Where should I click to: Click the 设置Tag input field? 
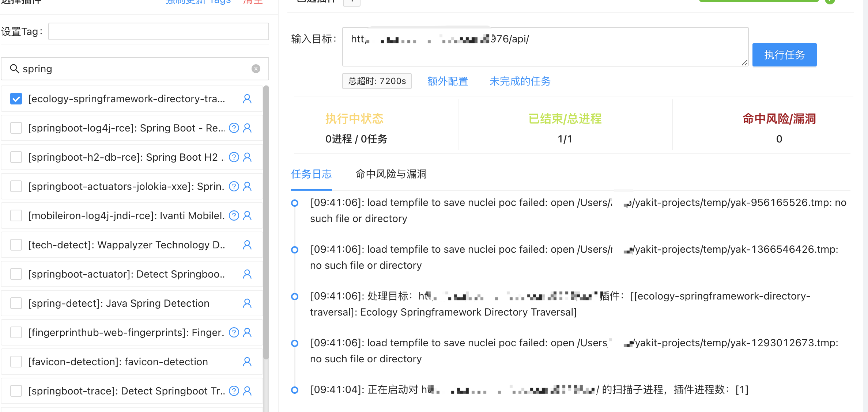point(158,31)
